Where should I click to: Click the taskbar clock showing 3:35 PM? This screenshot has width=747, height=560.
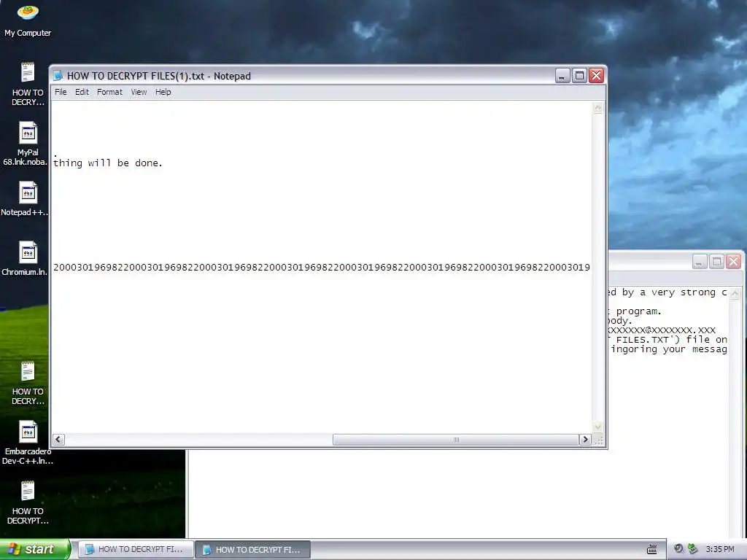click(x=720, y=550)
